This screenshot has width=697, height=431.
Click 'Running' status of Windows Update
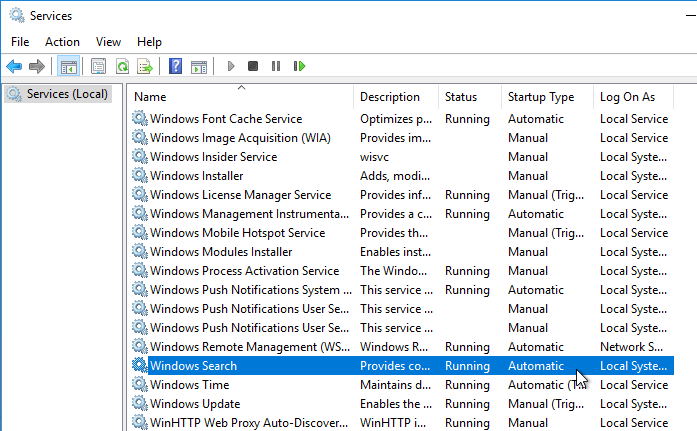coord(467,404)
